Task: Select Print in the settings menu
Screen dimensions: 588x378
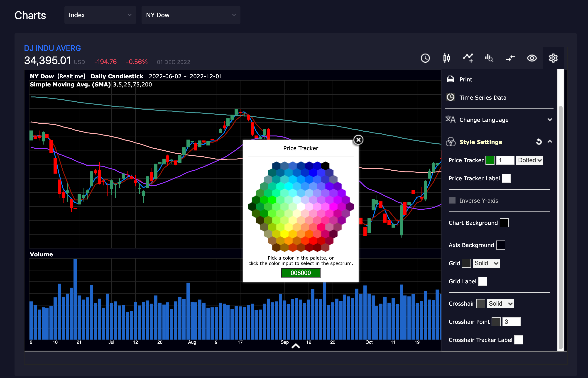Action: coord(466,80)
